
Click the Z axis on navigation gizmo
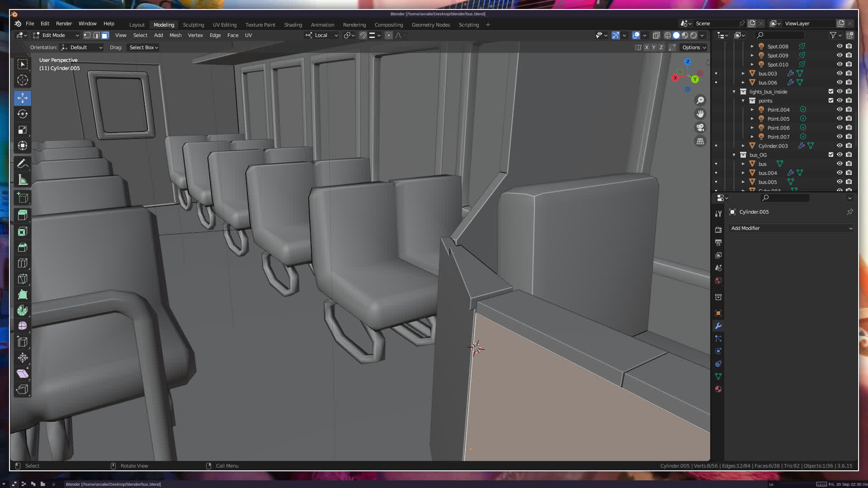pos(688,62)
